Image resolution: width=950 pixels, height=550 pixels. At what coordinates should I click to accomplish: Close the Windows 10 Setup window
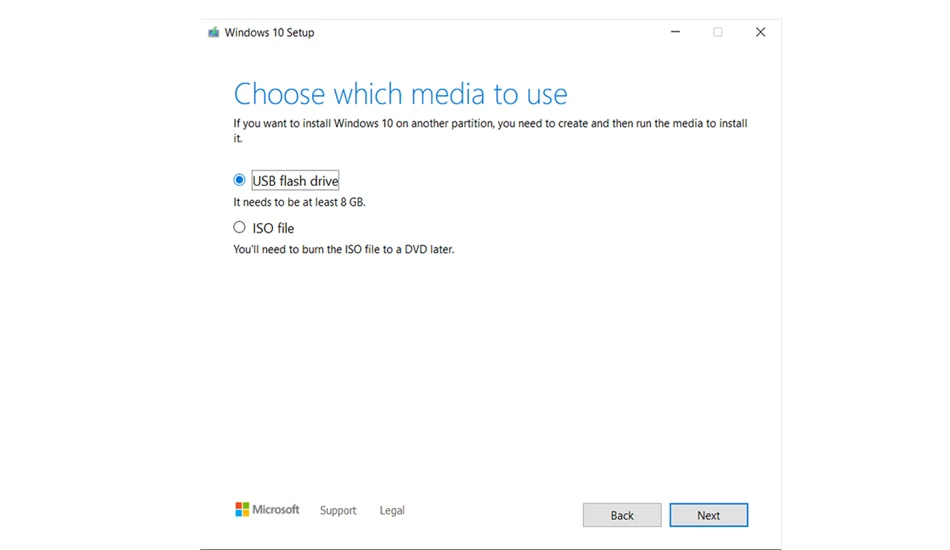[760, 31]
